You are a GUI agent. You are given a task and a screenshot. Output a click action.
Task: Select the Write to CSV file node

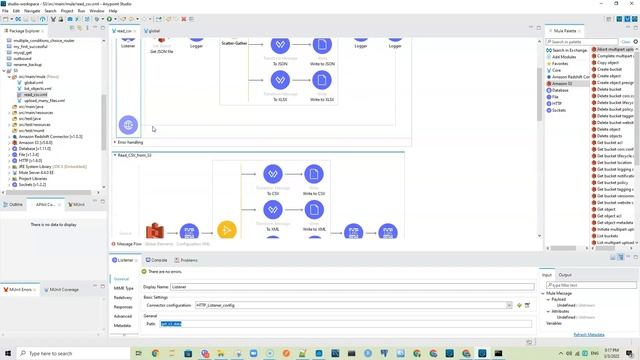tap(314, 174)
